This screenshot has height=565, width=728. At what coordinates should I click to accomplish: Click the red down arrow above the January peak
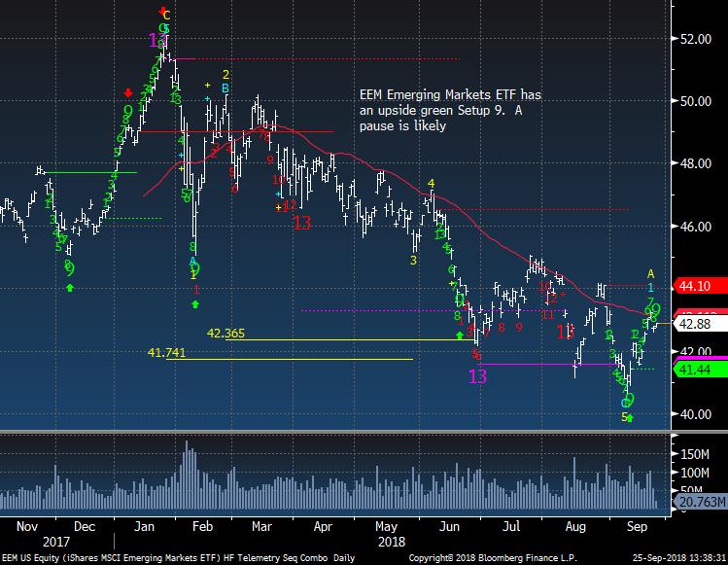tap(162, 11)
